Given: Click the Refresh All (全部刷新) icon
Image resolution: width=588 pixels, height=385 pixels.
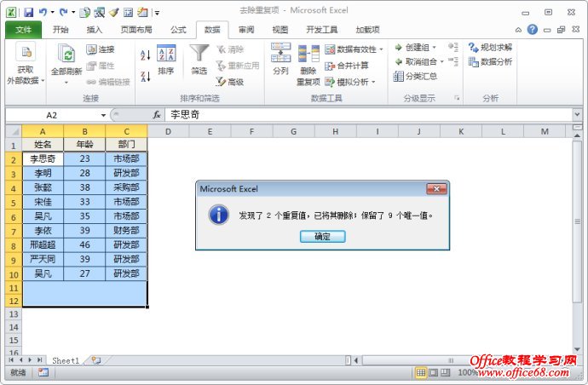Looking at the screenshot, I should point(65,55).
